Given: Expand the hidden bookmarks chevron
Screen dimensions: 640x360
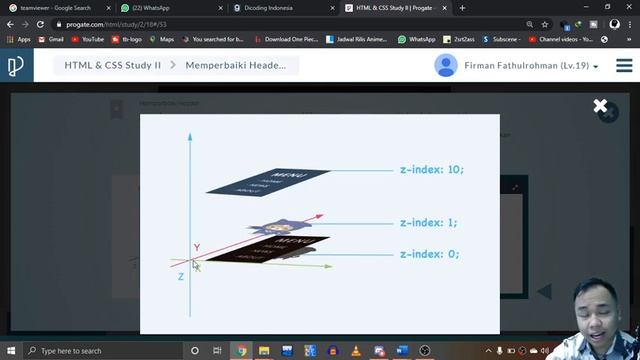Looking at the screenshot, I should coord(629,39).
